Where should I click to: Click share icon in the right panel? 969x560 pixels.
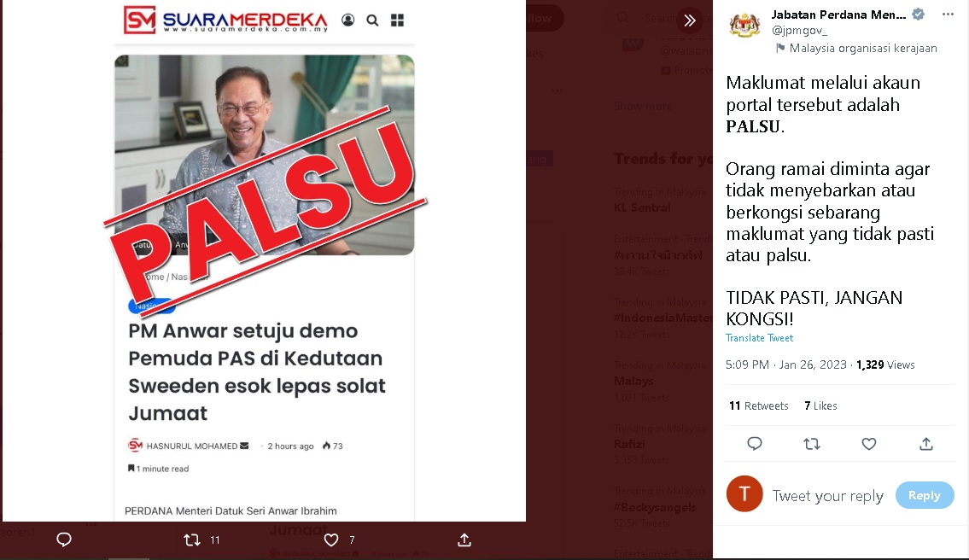925,444
